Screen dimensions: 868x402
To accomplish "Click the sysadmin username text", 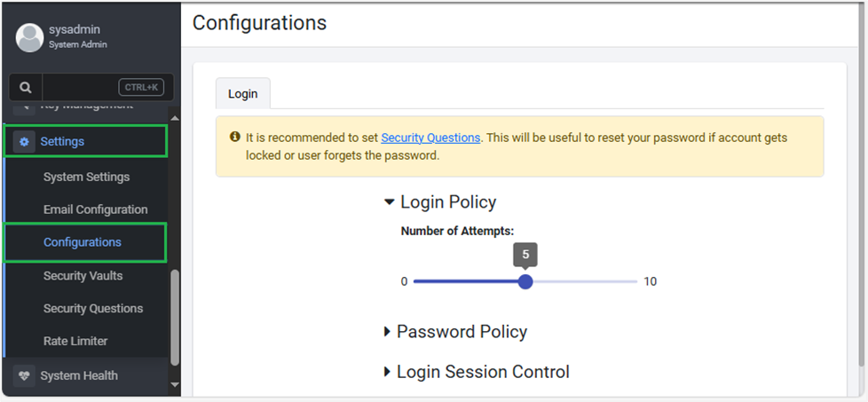I will [x=75, y=30].
